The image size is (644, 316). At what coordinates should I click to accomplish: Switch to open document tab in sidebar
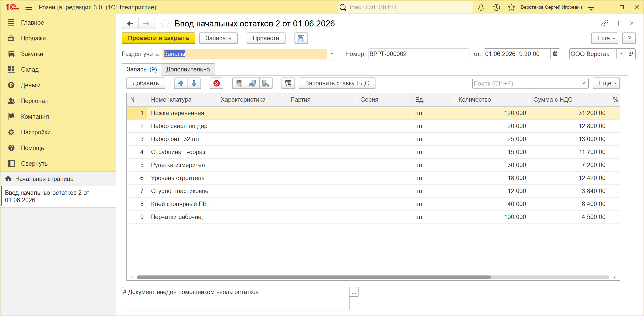tap(58, 196)
